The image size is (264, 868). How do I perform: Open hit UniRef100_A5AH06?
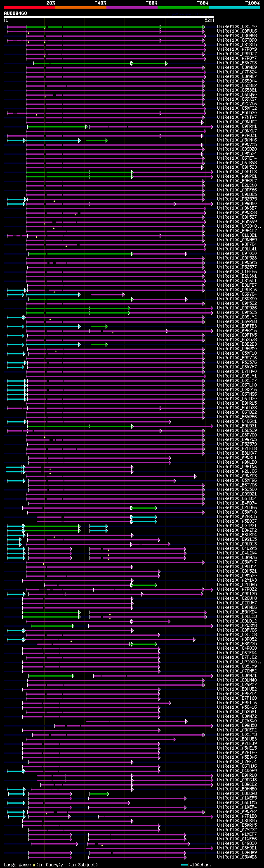(237, 140)
